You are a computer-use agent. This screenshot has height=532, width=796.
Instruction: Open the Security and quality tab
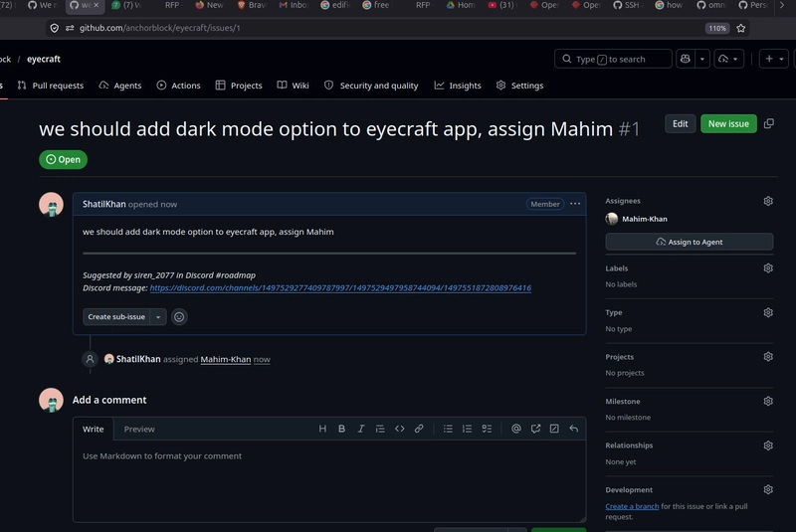pos(371,86)
